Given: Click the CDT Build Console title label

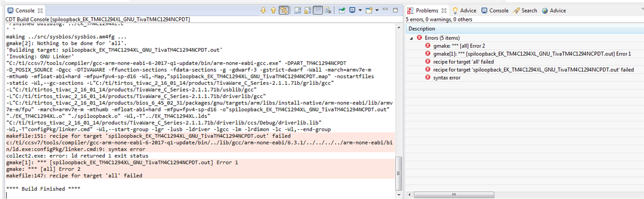Looking at the screenshot, I should pyautogui.click(x=97, y=19).
